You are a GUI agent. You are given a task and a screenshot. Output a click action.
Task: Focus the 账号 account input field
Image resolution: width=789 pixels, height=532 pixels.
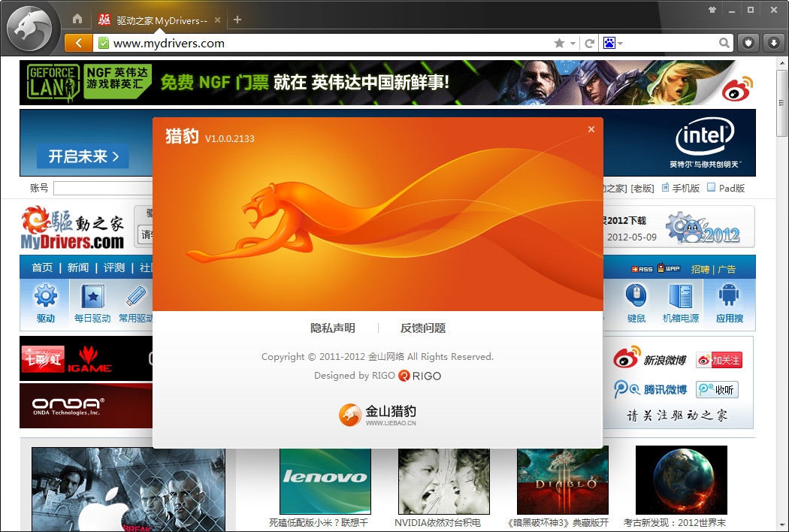(103, 189)
